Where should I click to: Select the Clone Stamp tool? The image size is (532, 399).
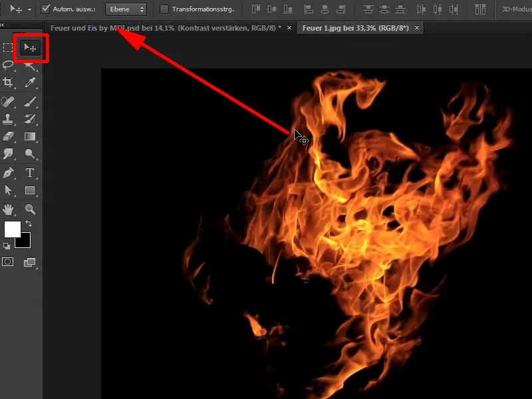pos(8,119)
